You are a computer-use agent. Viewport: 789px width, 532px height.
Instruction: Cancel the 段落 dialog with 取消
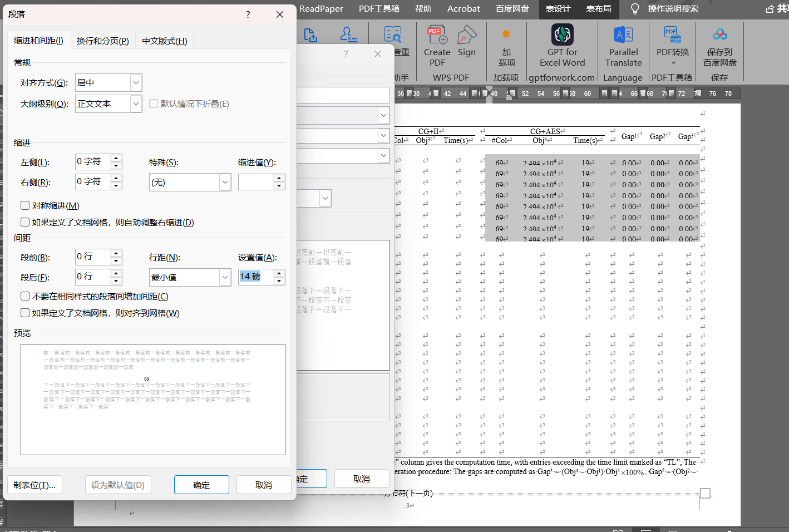point(264,485)
